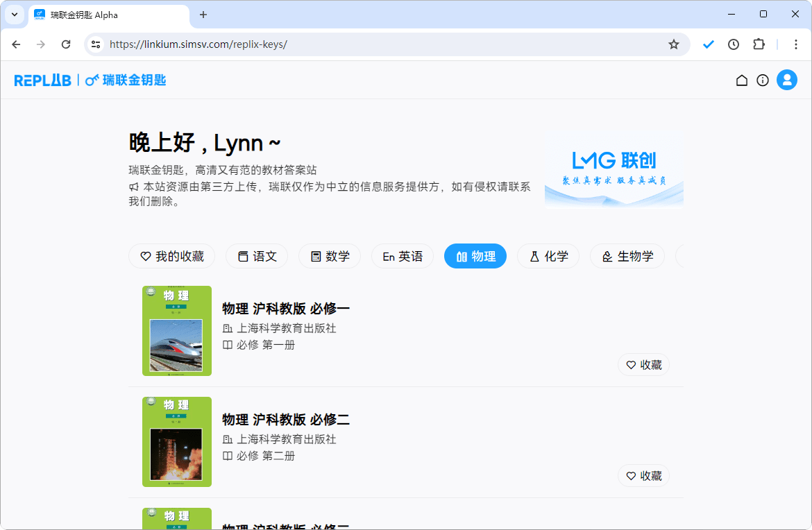Click the LMG 联创 banner

coord(614,169)
